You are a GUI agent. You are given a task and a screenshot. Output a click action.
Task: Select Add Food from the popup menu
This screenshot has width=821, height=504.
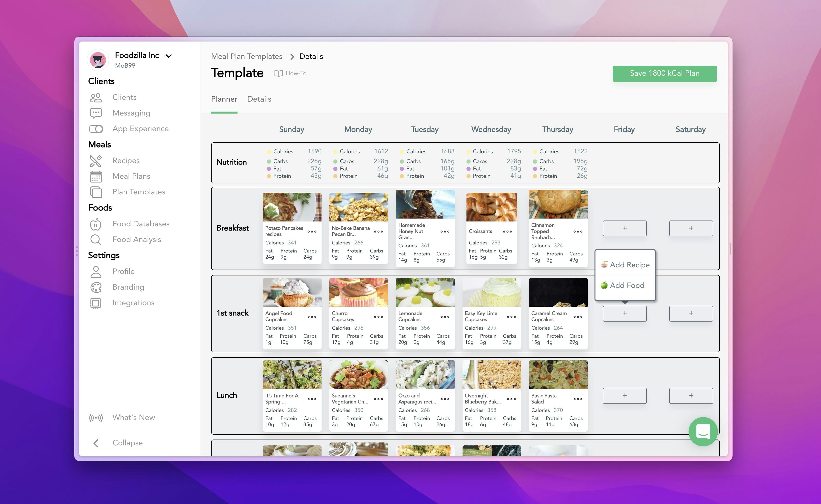[x=627, y=285]
